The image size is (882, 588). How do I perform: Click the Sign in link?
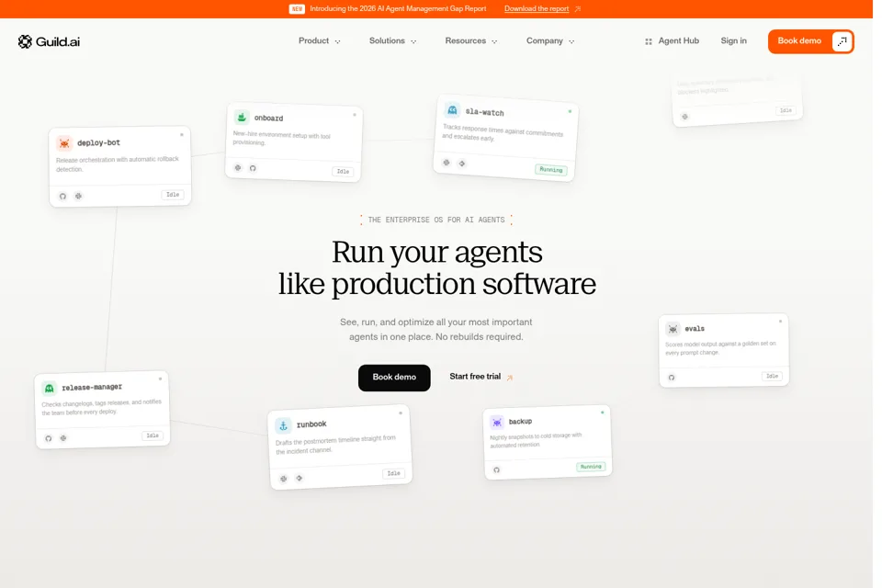click(733, 41)
